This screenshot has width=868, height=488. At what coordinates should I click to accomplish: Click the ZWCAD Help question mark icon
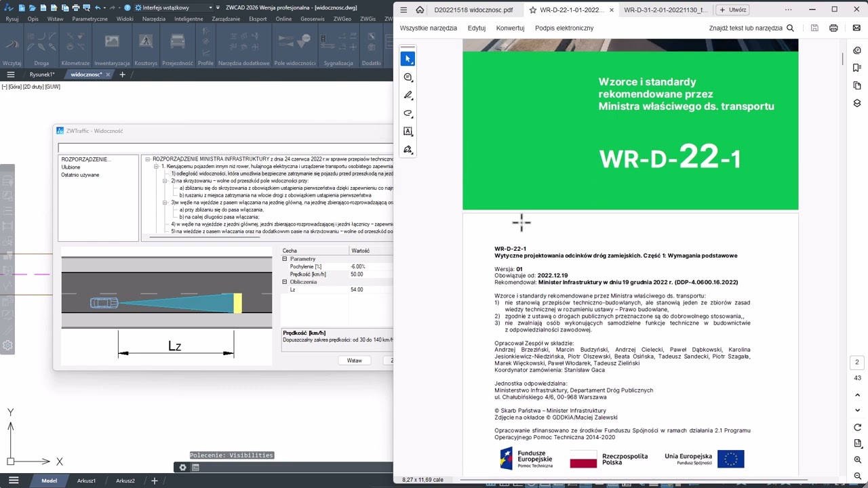pyautogui.click(x=127, y=7)
